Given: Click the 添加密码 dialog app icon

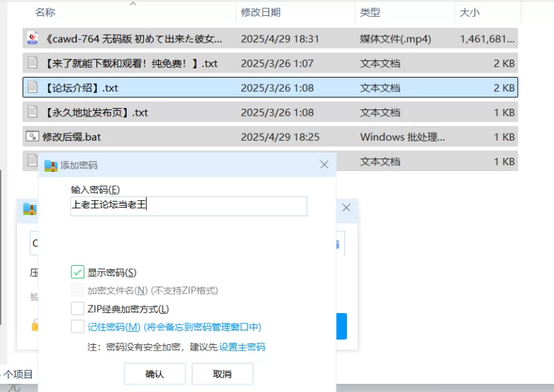Looking at the screenshot, I should 51,166.
